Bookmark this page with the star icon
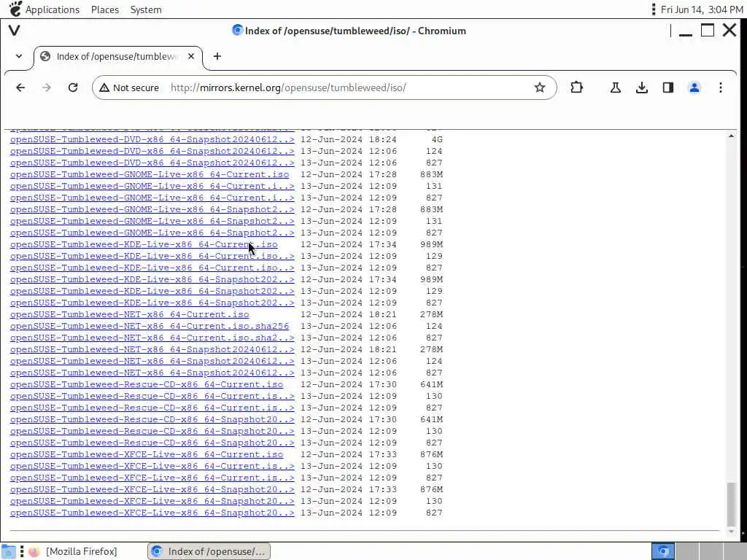The image size is (747, 560). [x=539, y=87]
